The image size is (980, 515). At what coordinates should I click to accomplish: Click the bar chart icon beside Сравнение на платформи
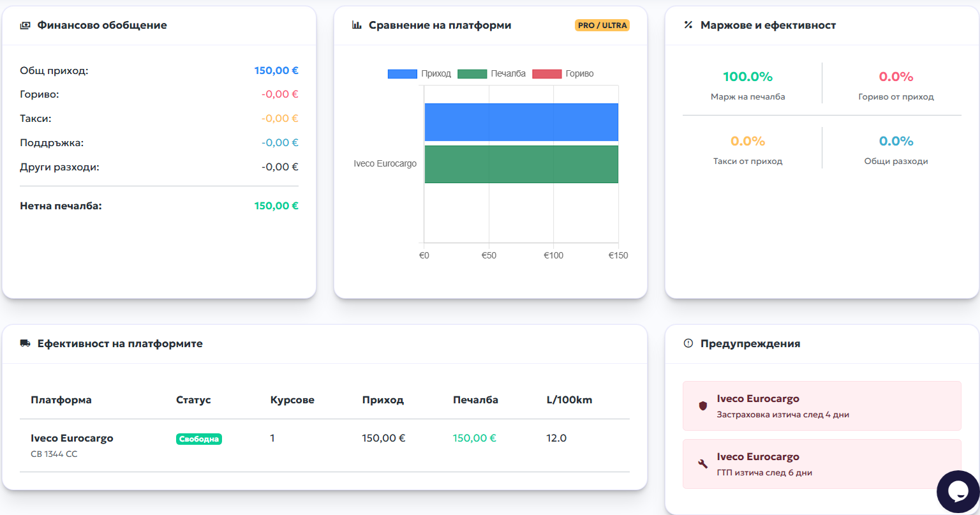click(x=357, y=26)
